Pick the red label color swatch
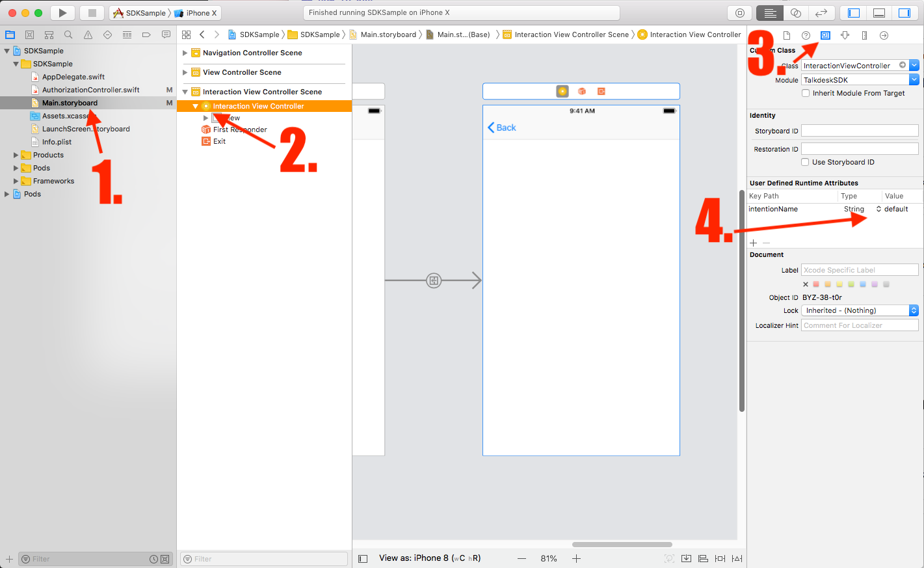The width and height of the screenshot is (924, 568). click(x=816, y=284)
